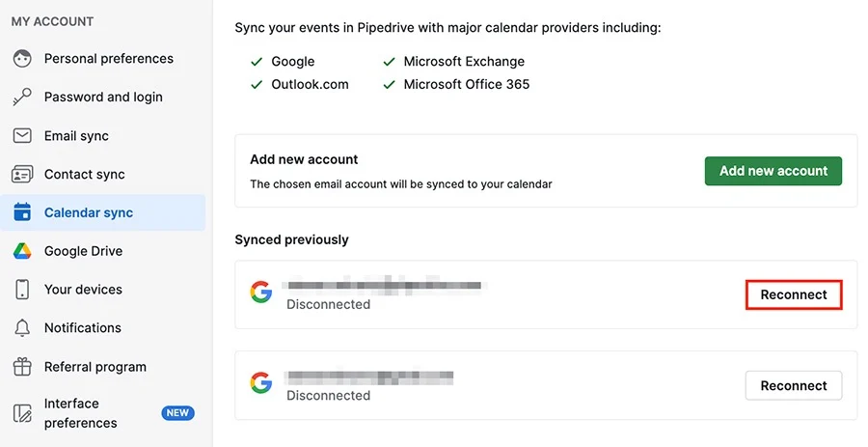This screenshot has width=868, height=447.
Task: Click the Personal preferences face icon
Action: click(22, 59)
